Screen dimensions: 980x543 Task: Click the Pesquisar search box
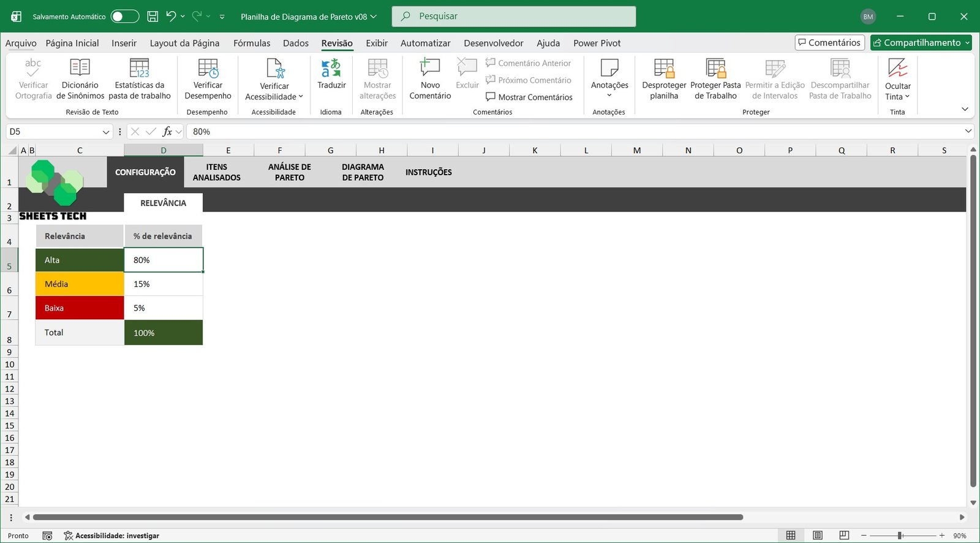[x=513, y=17]
